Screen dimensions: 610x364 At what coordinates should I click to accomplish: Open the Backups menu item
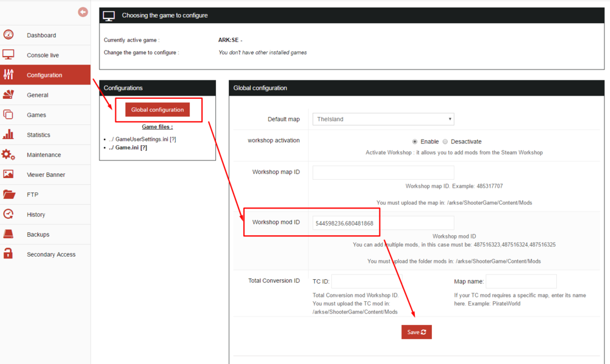(38, 235)
